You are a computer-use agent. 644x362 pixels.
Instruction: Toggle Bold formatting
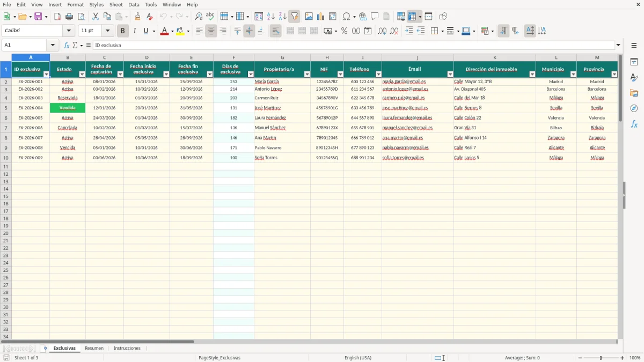point(122,31)
